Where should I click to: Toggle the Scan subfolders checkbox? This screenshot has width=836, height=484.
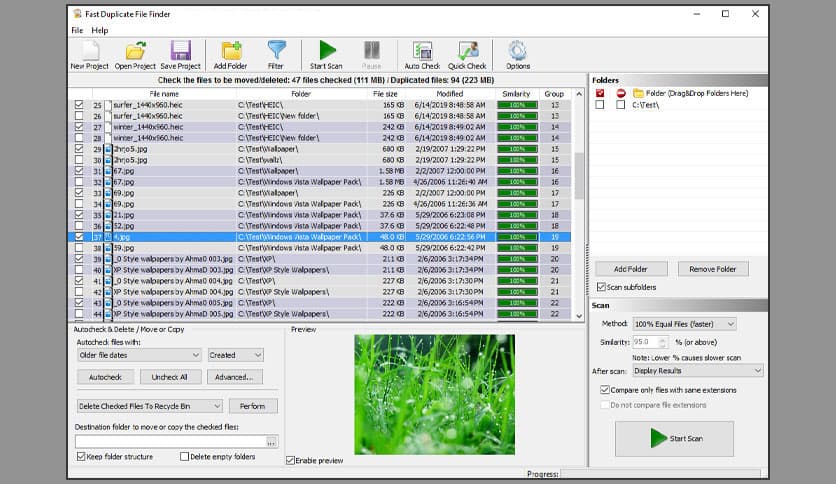(x=601, y=287)
